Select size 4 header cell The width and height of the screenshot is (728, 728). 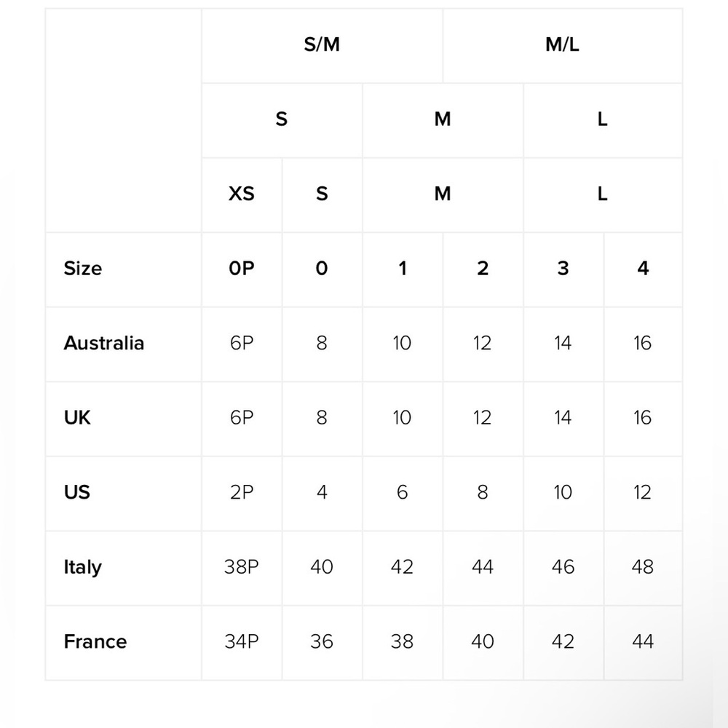[x=643, y=269]
